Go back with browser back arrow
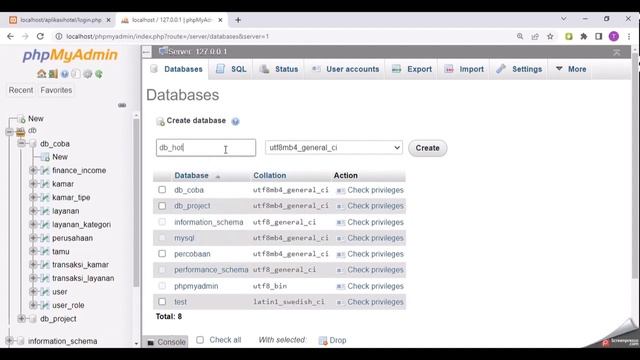The height and width of the screenshot is (360, 640). point(11,36)
